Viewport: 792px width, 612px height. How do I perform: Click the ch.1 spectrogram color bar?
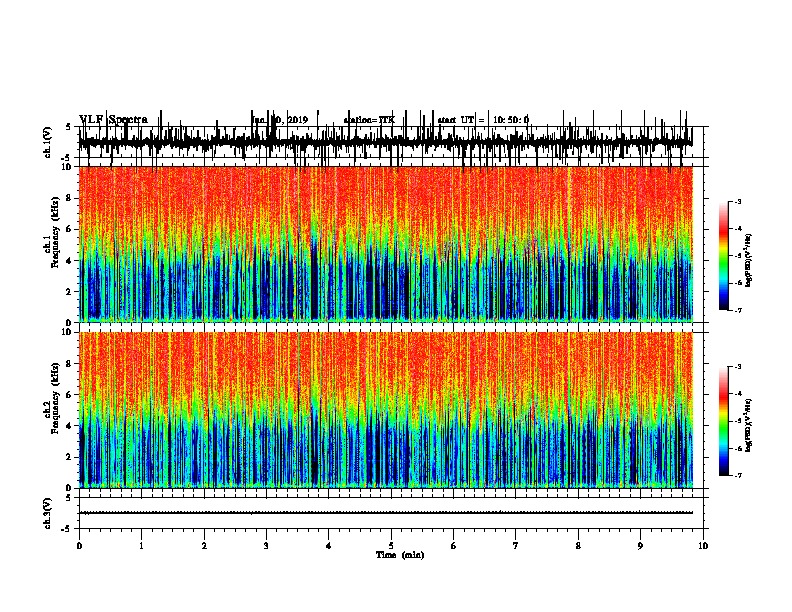point(724,256)
